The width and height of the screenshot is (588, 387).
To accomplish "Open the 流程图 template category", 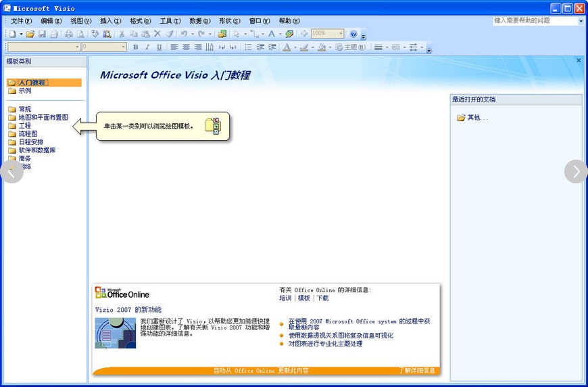I will coord(28,134).
